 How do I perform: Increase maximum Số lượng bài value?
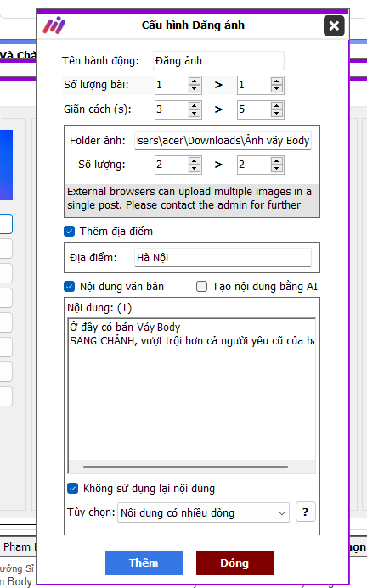pos(276,81)
